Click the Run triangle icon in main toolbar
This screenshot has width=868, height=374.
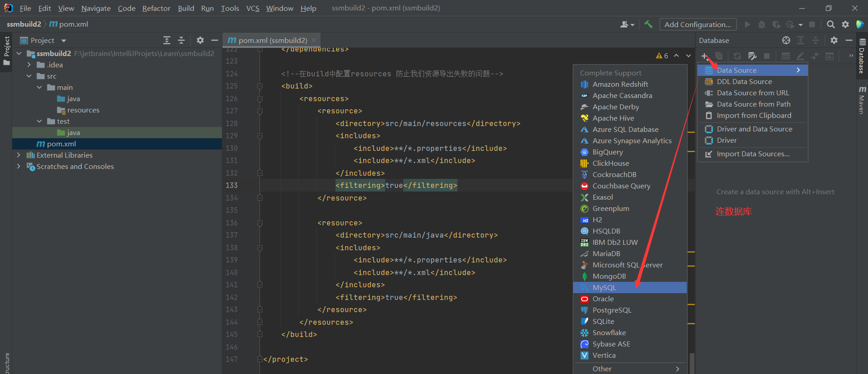pyautogui.click(x=747, y=24)
